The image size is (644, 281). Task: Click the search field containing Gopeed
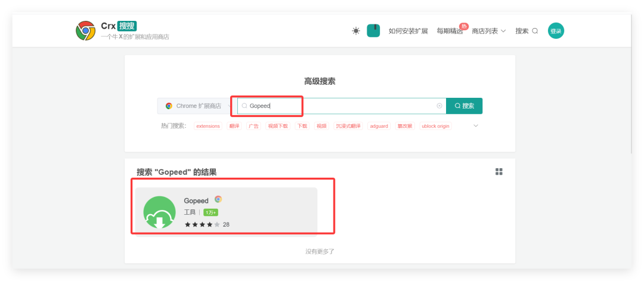(x=342, y=106)
